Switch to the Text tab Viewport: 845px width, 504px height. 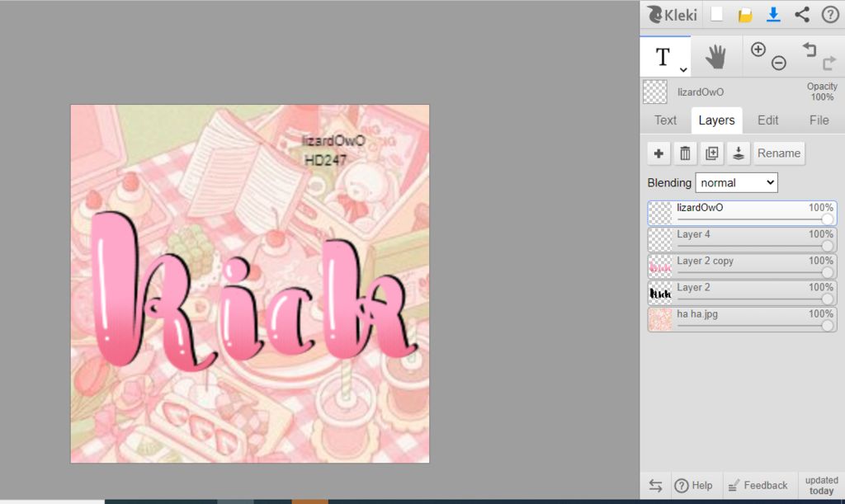click(x=665, y=120)
